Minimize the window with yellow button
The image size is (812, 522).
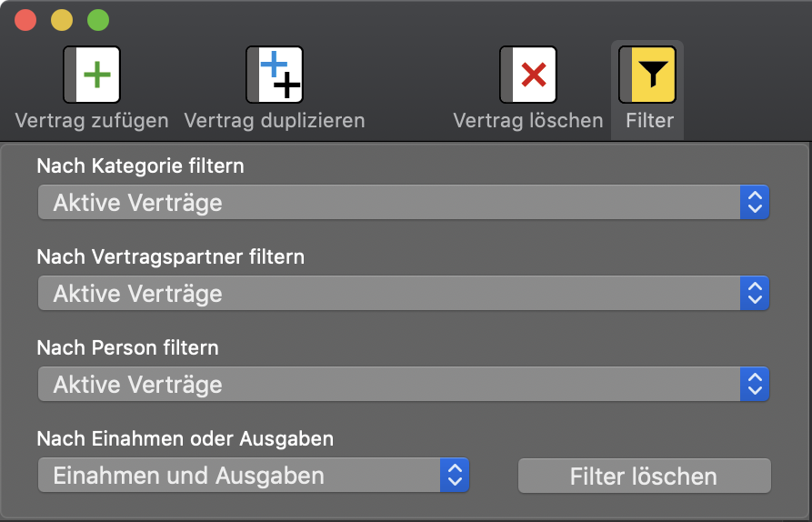[62, 20]
